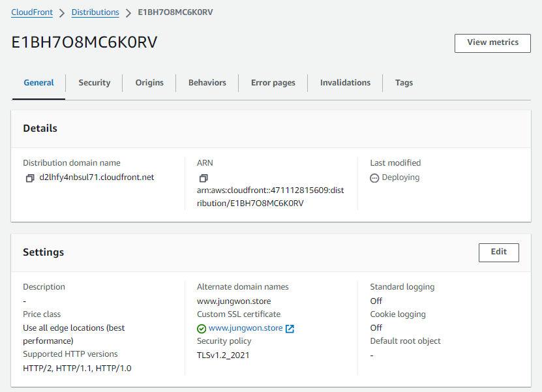Open the Invalidations tab
The height and width of the screenshot is (392, 542).
click(345, 83)
